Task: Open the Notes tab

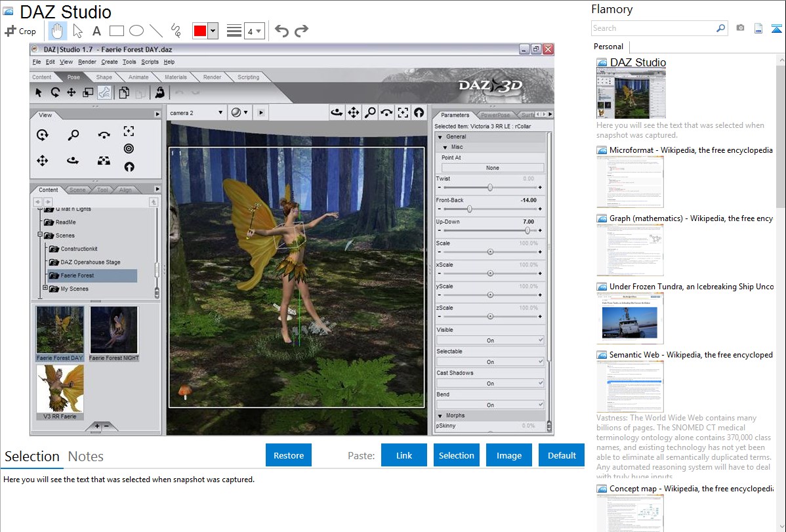Action: tap(86, 457)
